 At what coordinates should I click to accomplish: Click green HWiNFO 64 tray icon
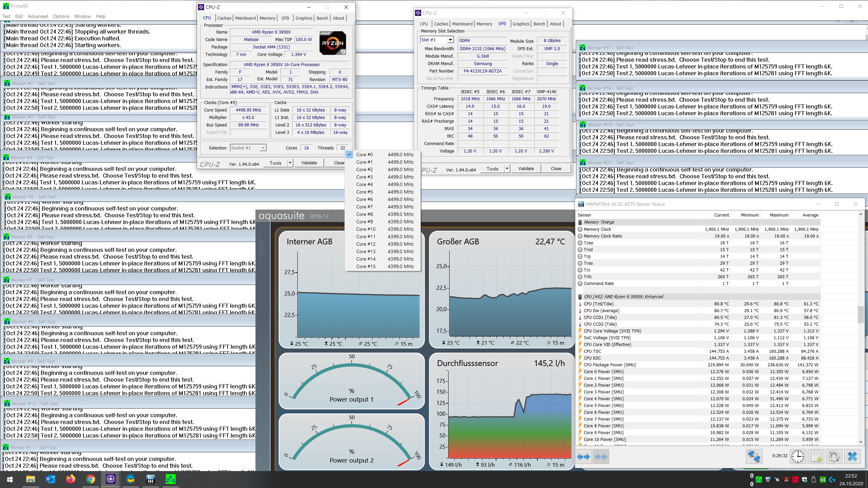pyautogui.click(x=823, y=480)
